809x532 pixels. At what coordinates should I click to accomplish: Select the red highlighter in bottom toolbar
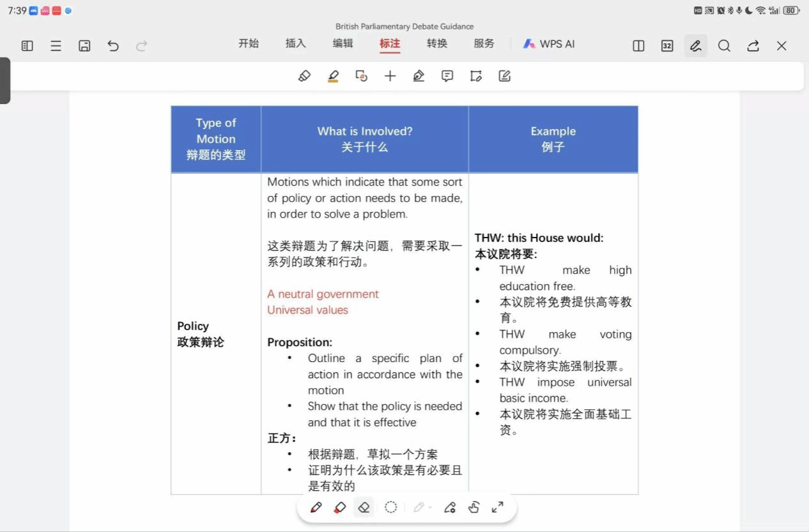click(x=340, y=508)
